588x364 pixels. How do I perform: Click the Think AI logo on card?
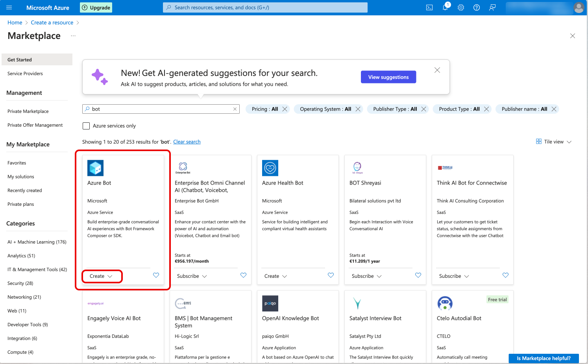(x=445, y=168)
